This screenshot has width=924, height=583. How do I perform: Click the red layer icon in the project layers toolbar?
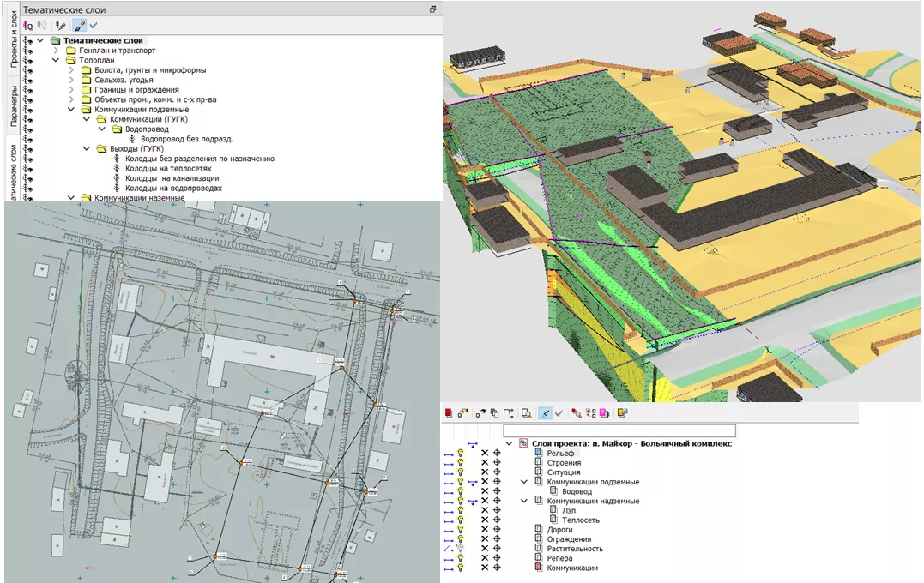449,413
